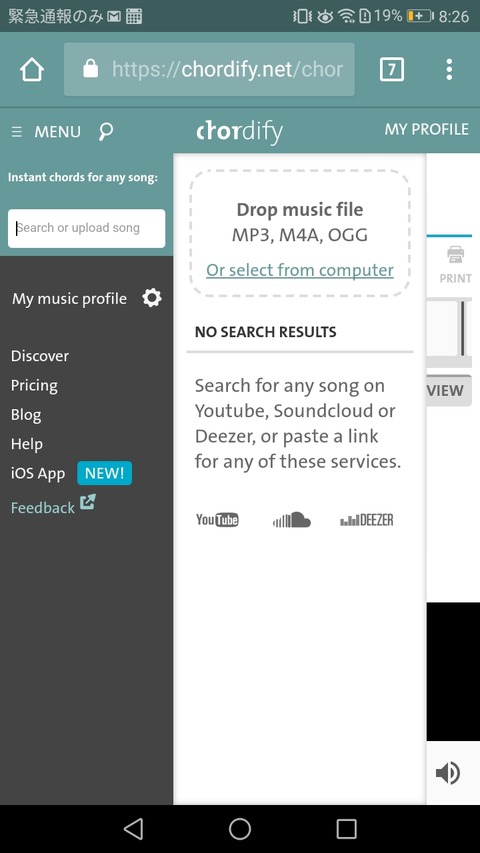Tap the battery status icon
480x853 pixels.
point(420,16)
